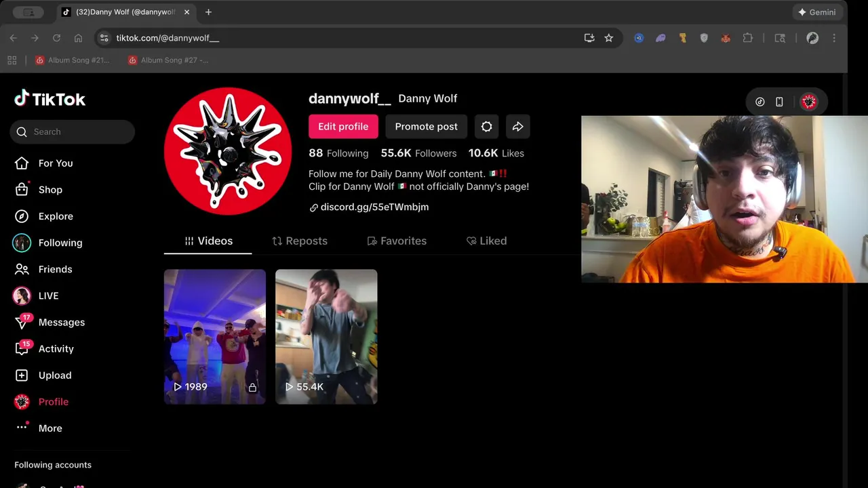Switch to the Liked tab
The height and width of the screenshot is (488, 868).
click(486, 241)
